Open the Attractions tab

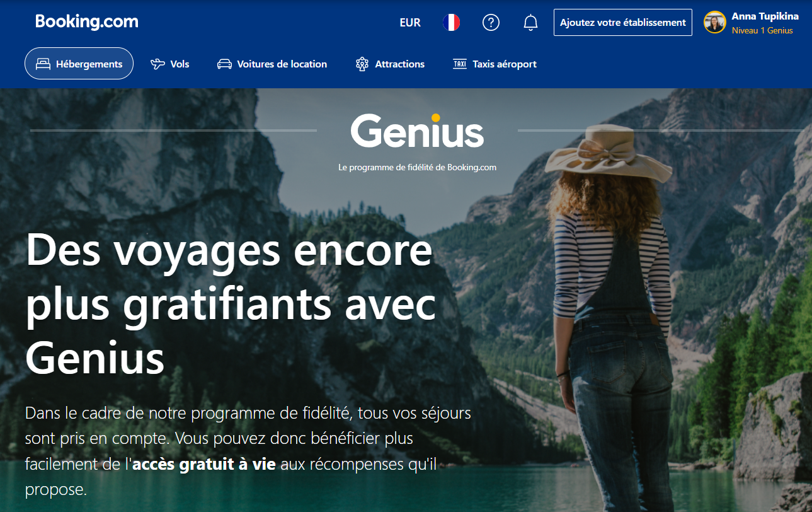390,64
